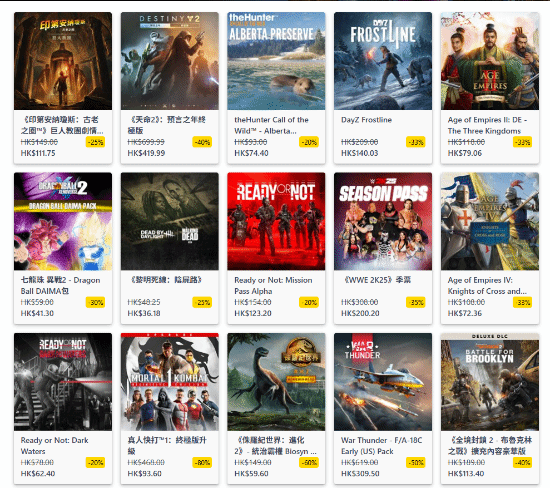Open Battle for Brooklyn Deluxe DLC thumbnail
550x488 pixels.
[x=490, y=382]
